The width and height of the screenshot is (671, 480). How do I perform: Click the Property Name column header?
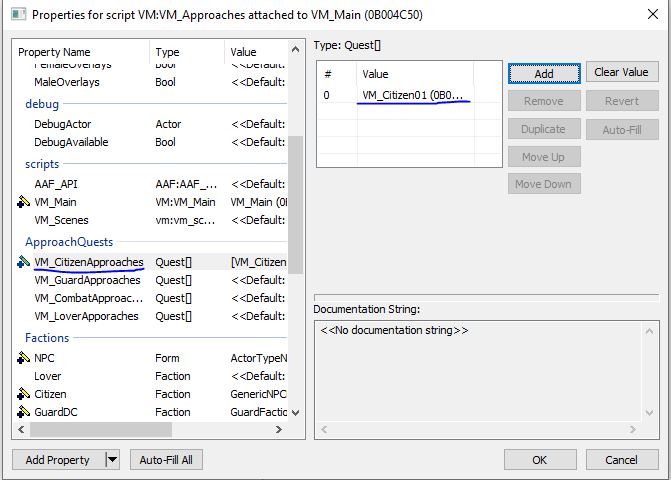pyautogui.click(x=81, y=52)
